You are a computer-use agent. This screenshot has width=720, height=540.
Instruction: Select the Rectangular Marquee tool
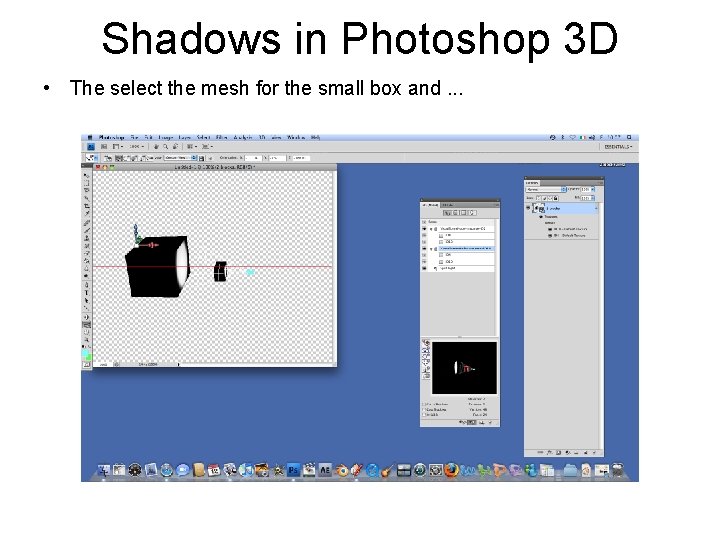[86, 182]
